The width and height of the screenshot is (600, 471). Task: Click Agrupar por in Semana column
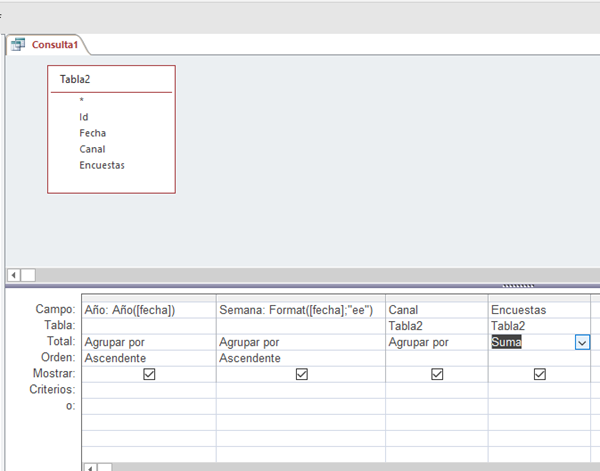tap(251, 342)
